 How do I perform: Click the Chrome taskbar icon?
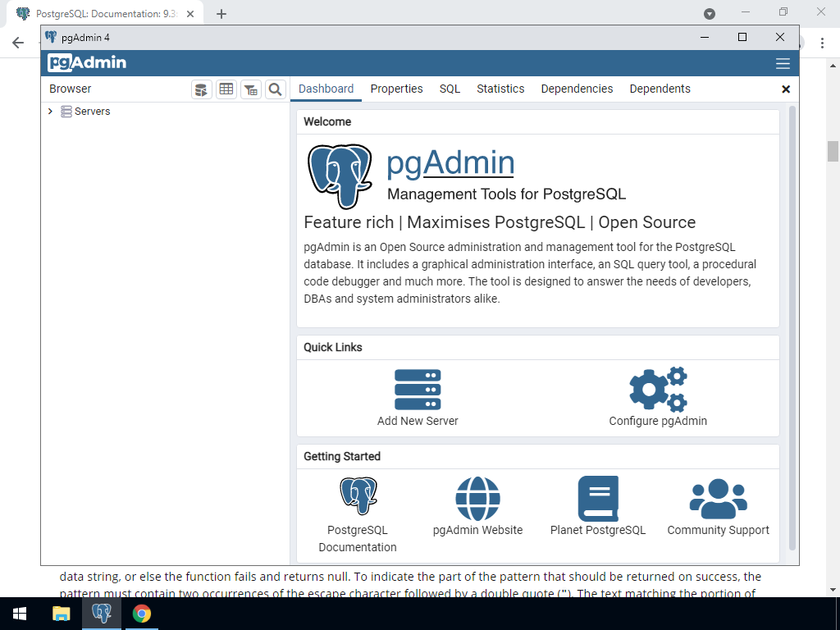point(142,614)
